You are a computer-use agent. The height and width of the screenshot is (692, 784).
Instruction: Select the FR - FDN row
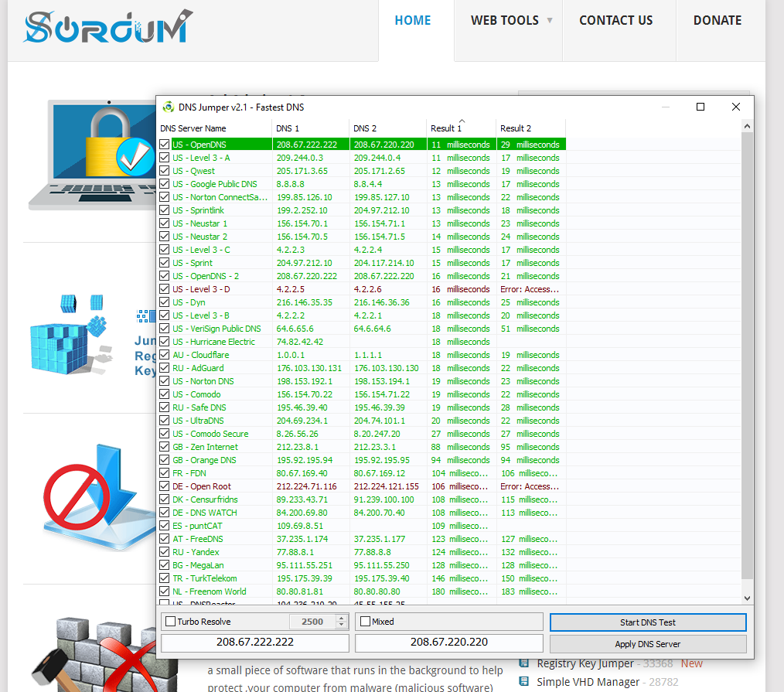pos(363,473)
